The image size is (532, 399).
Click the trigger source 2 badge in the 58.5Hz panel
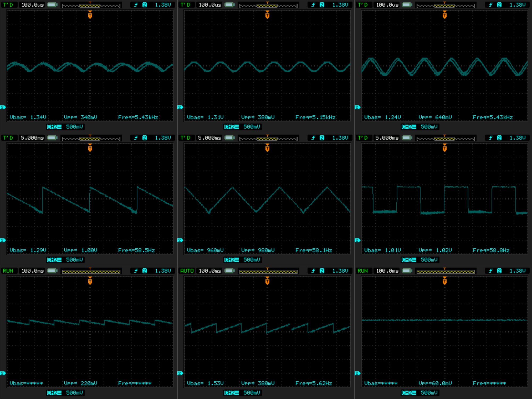(145, 138)
